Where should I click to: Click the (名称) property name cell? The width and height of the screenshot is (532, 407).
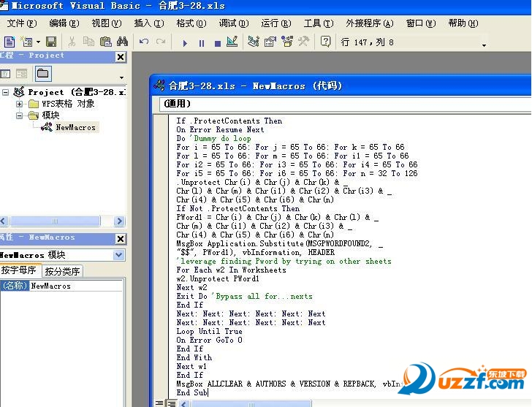point(15,286)
